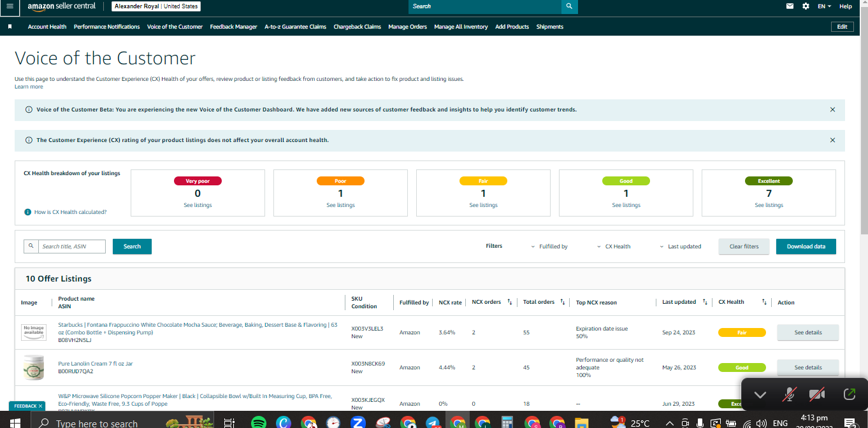868x428 pixels.
Task: Open Feedback Manager
Action: pyautogui.click(x=233, y=27)
